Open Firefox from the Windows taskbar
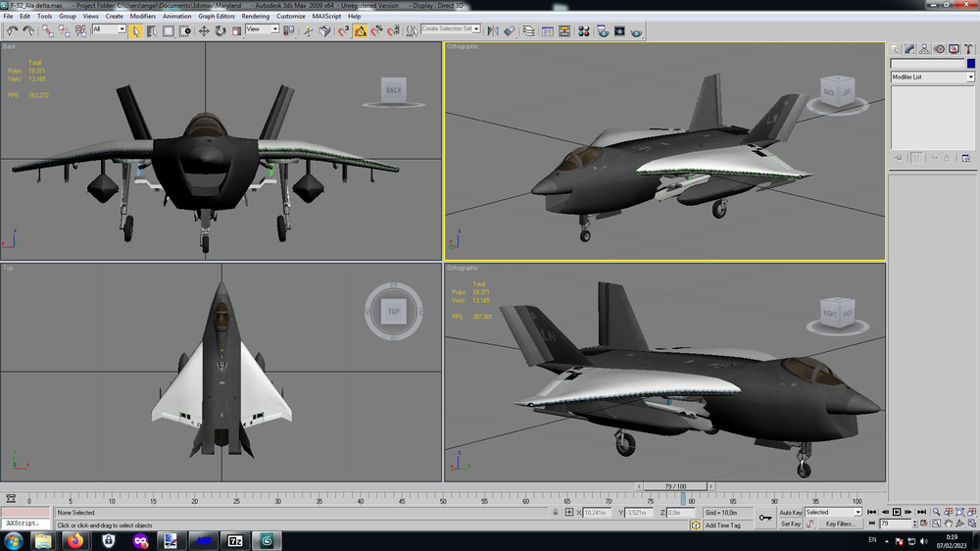Screen dimensions: 980x551 coord(75,540)
